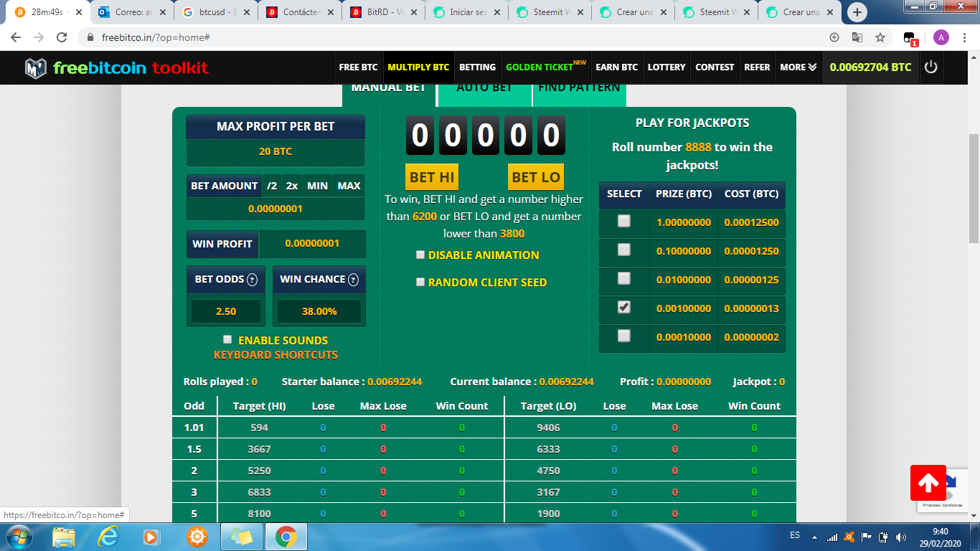Launch Windows Explorer from the taskbar
The width and height of the screenshot is (980, 551).
click(64, 537)
